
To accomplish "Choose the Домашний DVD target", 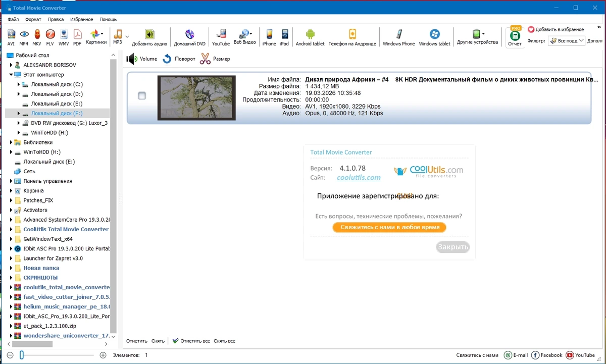I will 190,37.
